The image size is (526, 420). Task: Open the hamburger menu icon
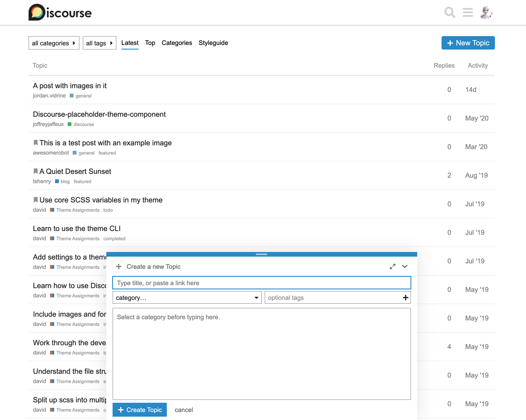[468, 13]
